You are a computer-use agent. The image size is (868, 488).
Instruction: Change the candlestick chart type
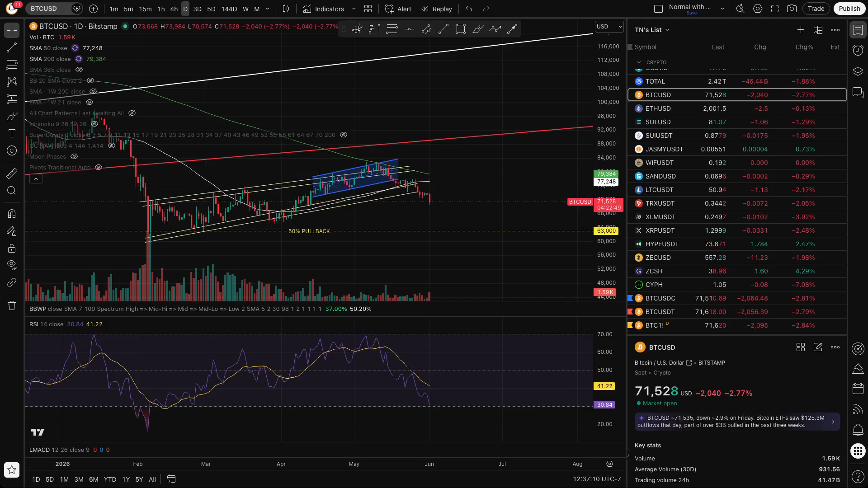pyautogui.click(x=286, y=9)
